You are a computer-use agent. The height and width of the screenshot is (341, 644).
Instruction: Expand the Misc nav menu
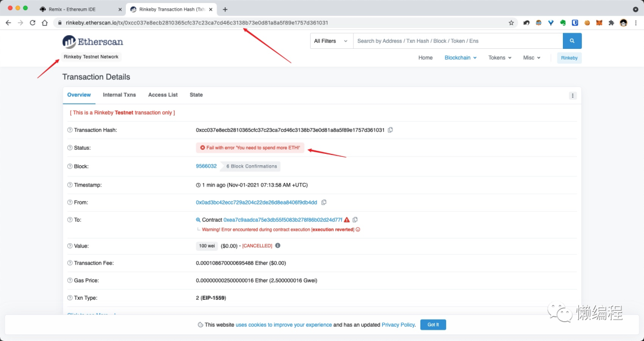531,58
